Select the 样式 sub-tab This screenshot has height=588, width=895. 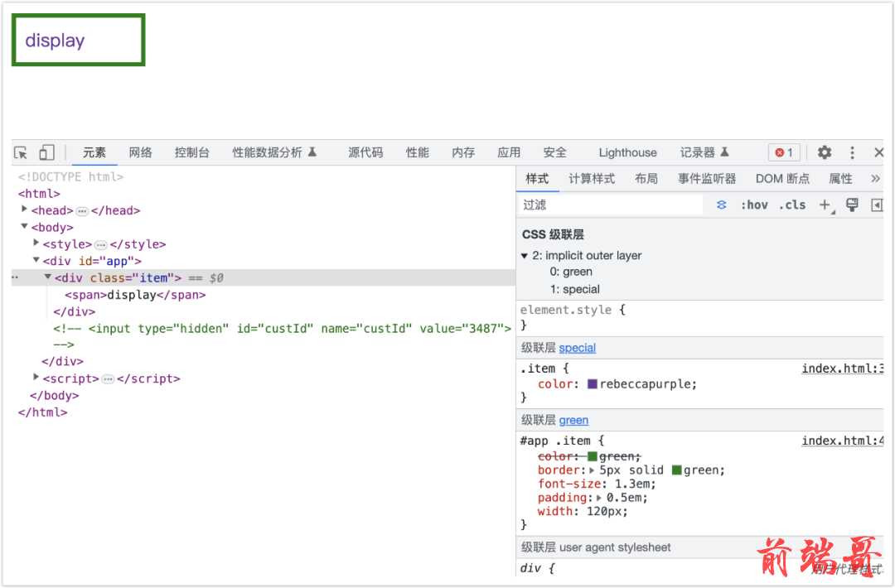536,179
